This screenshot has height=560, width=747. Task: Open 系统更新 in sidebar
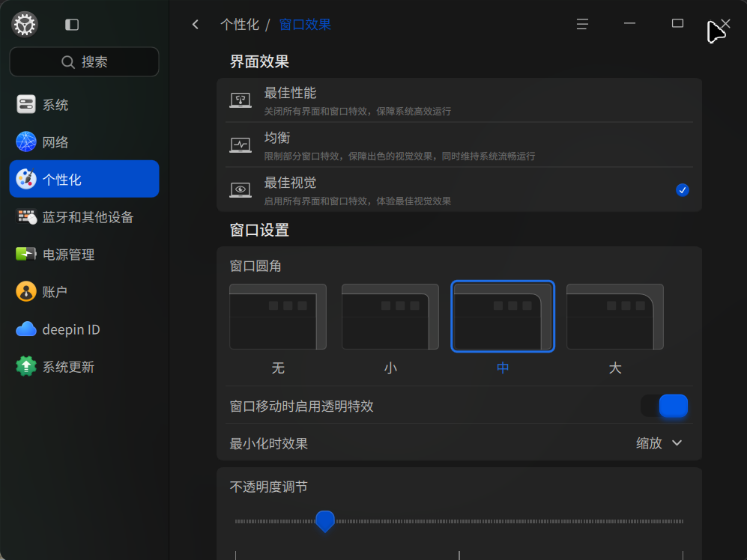85,366
